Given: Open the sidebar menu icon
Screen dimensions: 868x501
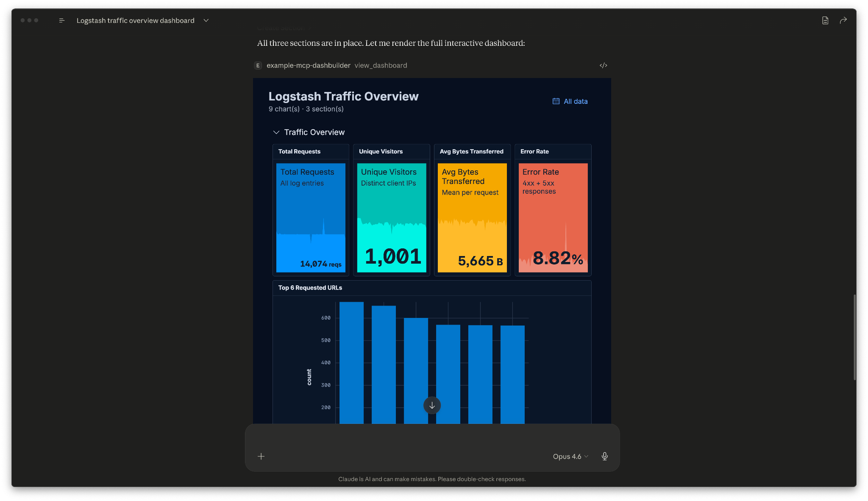Looking at the screenshot, I should 62,20.
